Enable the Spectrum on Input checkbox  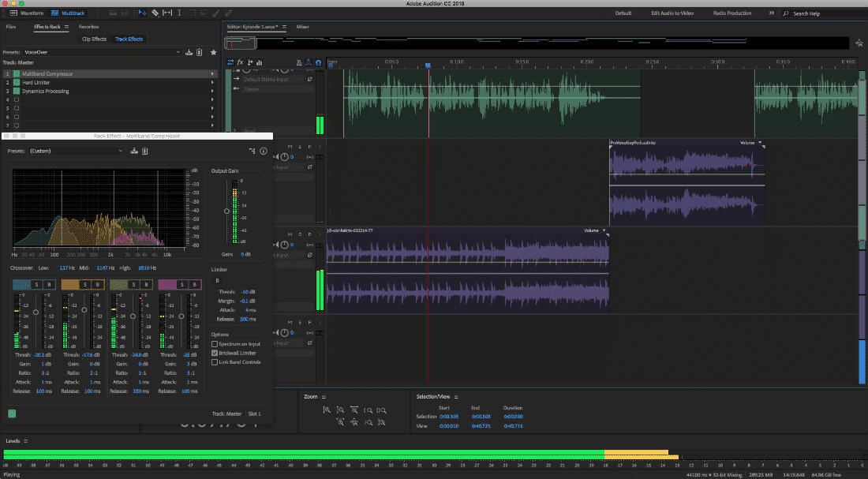coord(215,344)
